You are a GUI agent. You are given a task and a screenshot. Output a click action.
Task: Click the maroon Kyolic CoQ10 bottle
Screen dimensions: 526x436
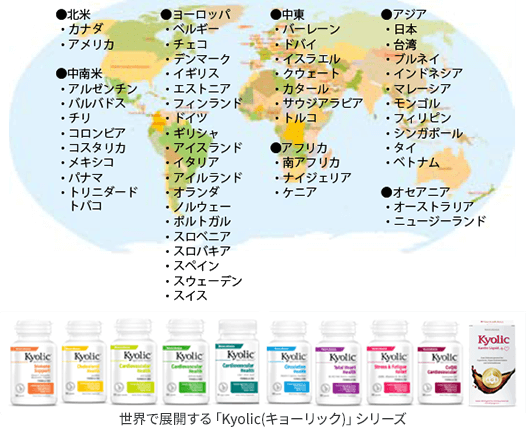(440, 362)
